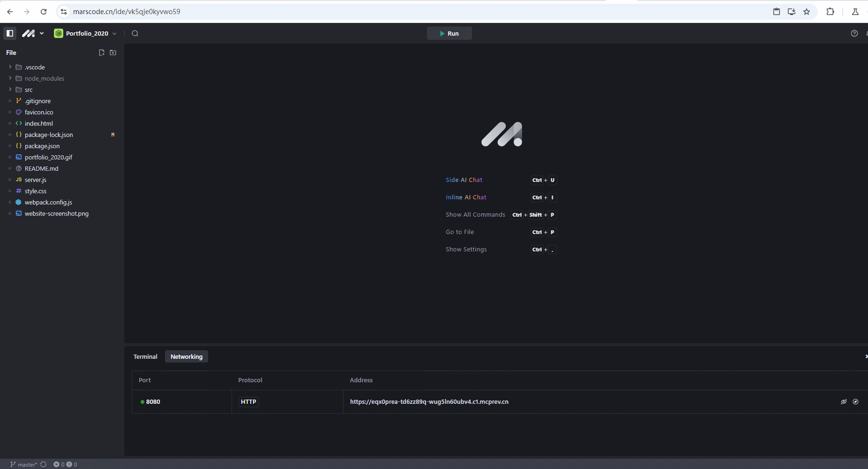Switch to the Networking tab

pyautogui.click(x=187, y=357)
